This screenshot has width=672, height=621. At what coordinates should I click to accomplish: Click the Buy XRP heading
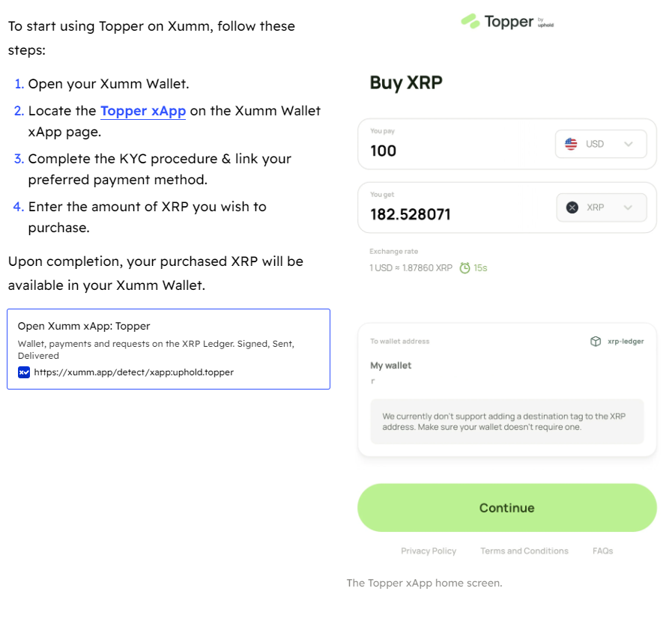[406, 83]
